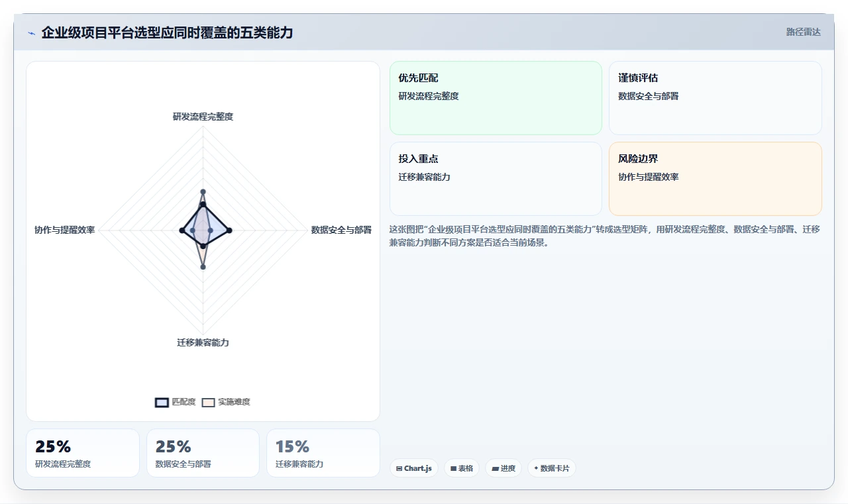Click the radar axis label 研发流程完整度

click(x=203, y=117)
